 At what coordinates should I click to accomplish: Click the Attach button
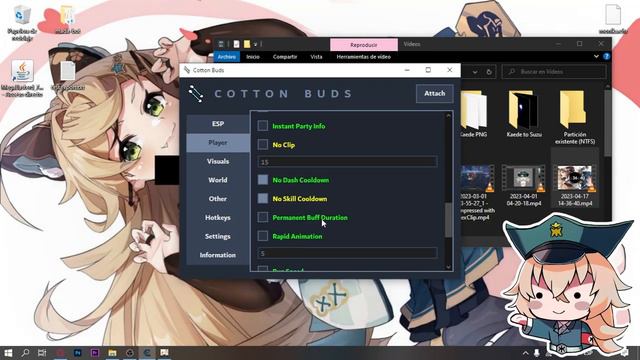point(434,93)
